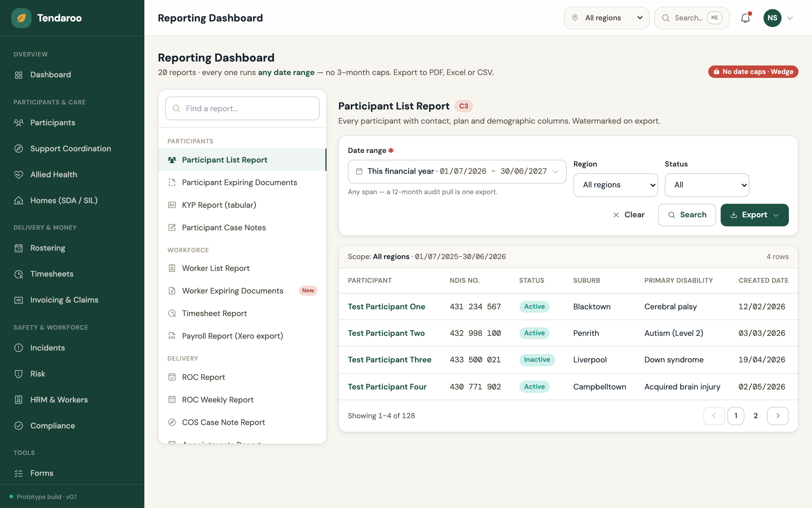Sort by NDIS NO. column header
Image resolution: width=812 pixels, height=508 pixels.
tap(464, 281)
